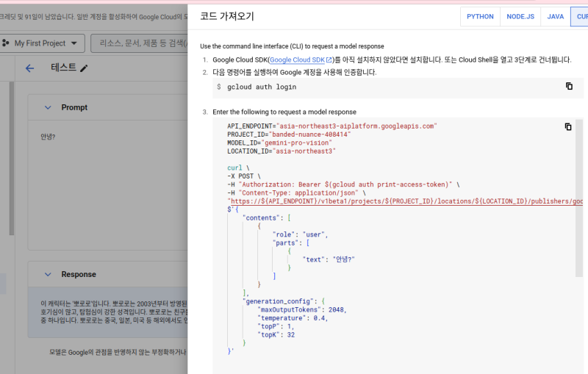
Task: Open the Google Cloud SDK link
Action: tap(297, 60)
